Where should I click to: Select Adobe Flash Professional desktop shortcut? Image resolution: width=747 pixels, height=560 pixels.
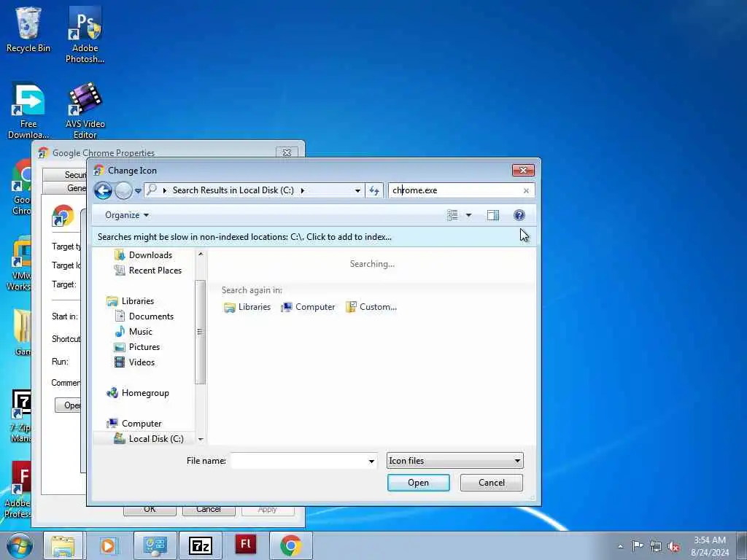[18, 489]
